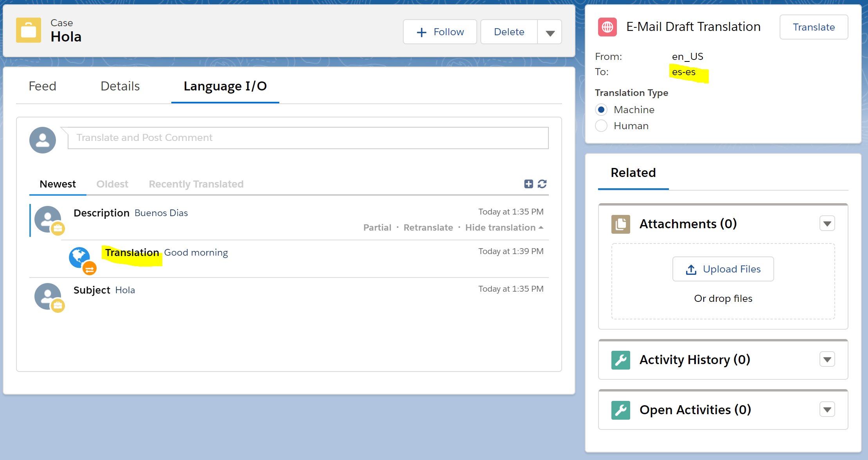The height and width of the screenshot is (460, 868).
Task: Select Human translation type
Action: tap(601, 126)
